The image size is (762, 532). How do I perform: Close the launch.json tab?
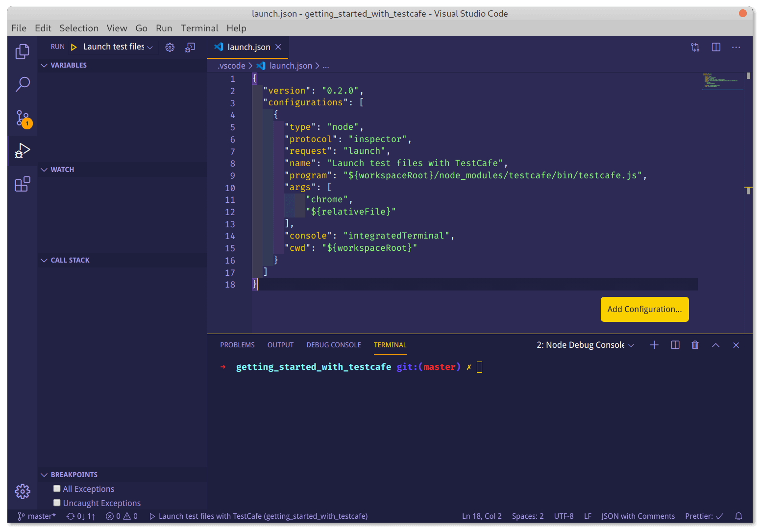point(278,47)
